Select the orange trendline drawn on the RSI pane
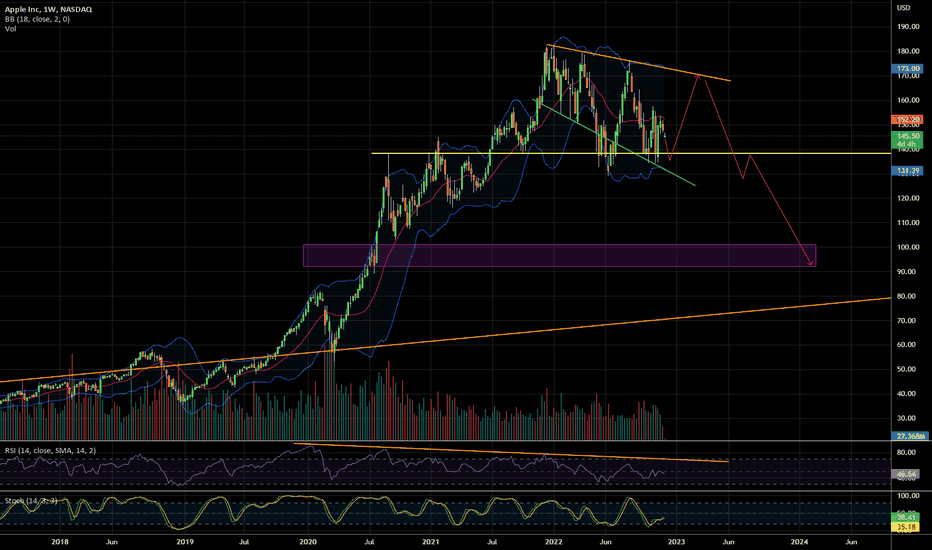 (x=511, y=452)
